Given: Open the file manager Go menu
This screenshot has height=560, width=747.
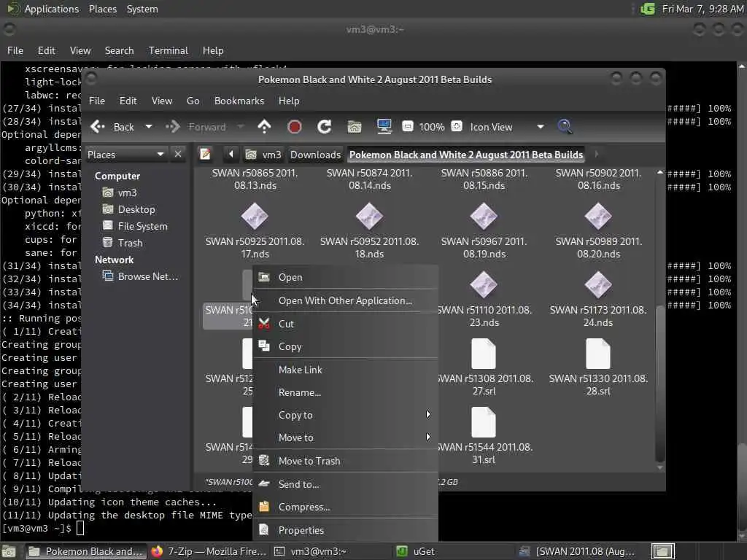Looking at the screenshot, I should point(193,101).
